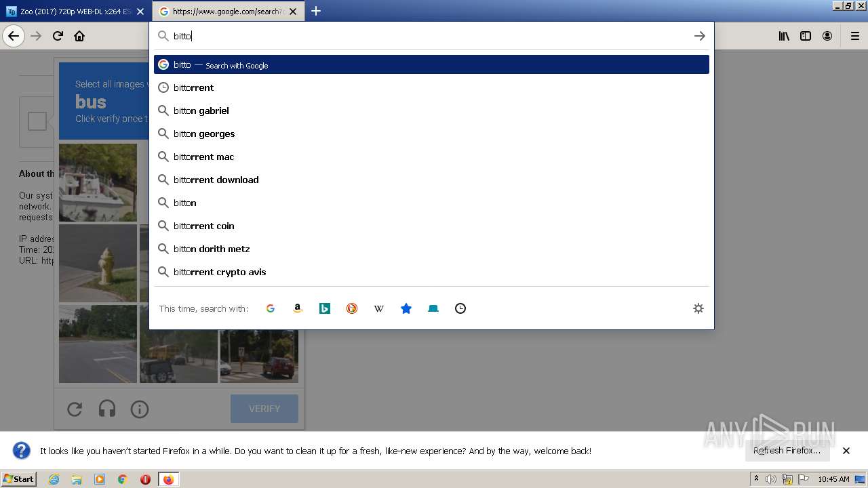Search this time with DuckDuckGo icon
868x488 pixels.
(352, 308)
